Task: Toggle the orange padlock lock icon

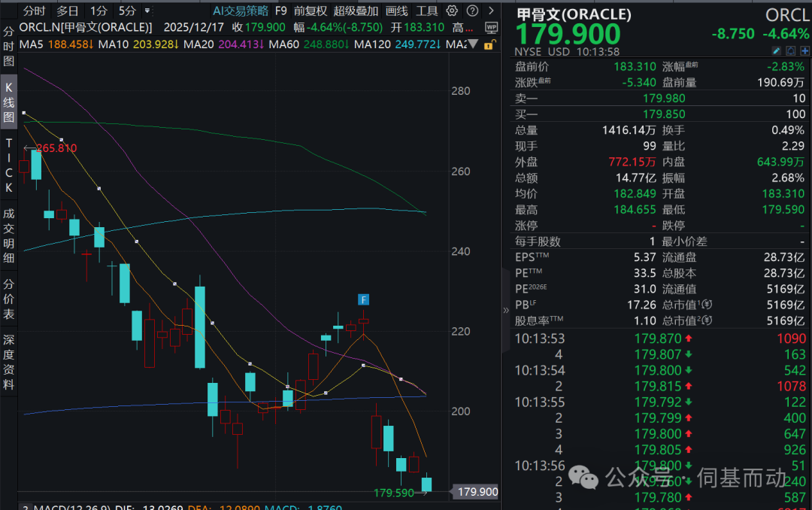Action: pyautogui.click(x=489, y=44)
